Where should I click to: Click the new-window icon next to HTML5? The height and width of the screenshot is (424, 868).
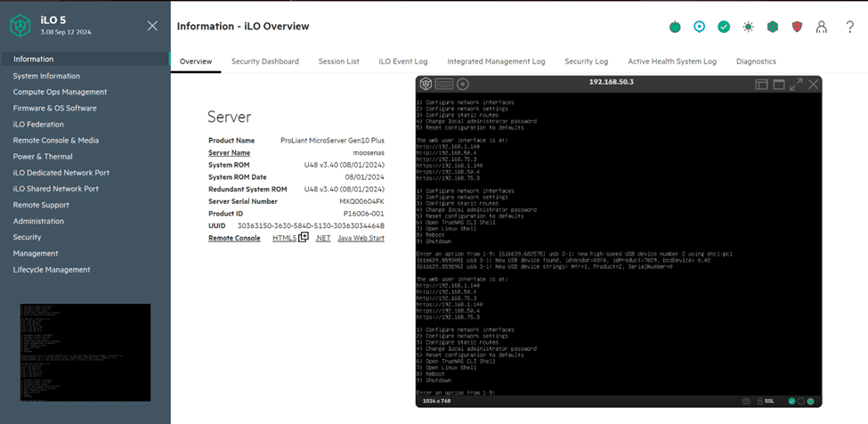pyautogui.click(x=304, y=238)
